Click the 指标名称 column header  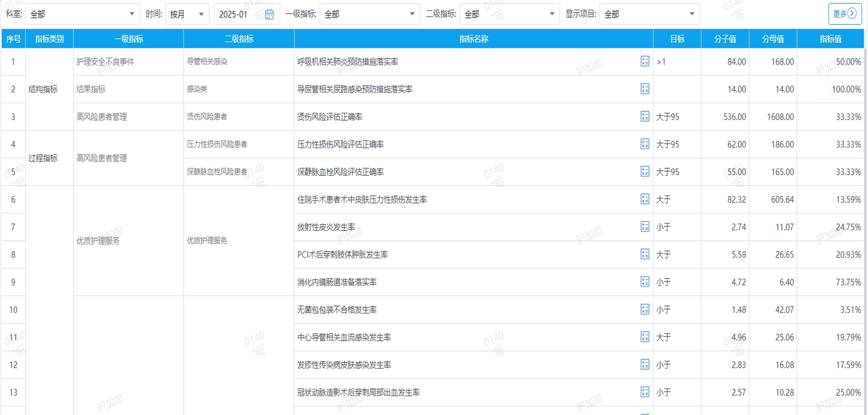(x=473, y=39)
